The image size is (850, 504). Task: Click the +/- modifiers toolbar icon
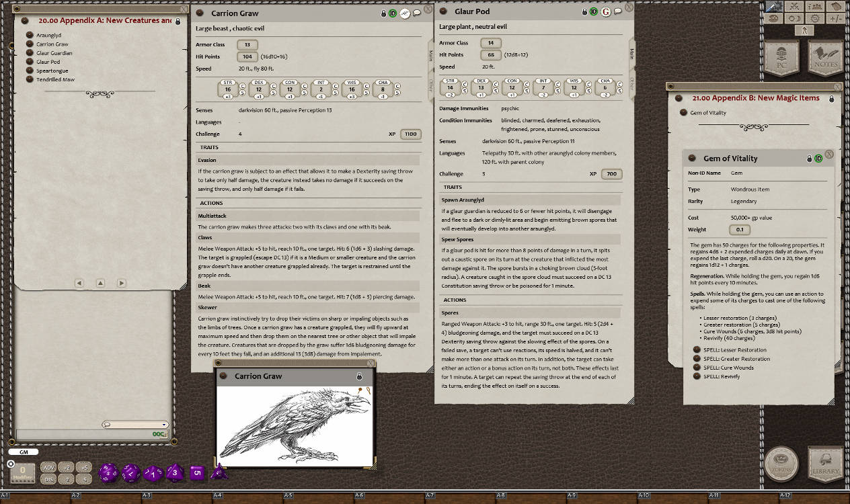(835, 19)
